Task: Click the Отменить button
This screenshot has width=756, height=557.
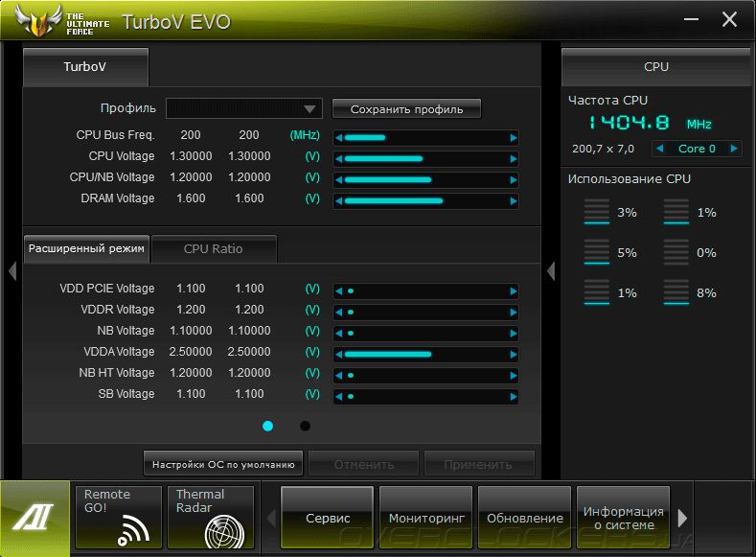Action: click(x=363, y=464)
